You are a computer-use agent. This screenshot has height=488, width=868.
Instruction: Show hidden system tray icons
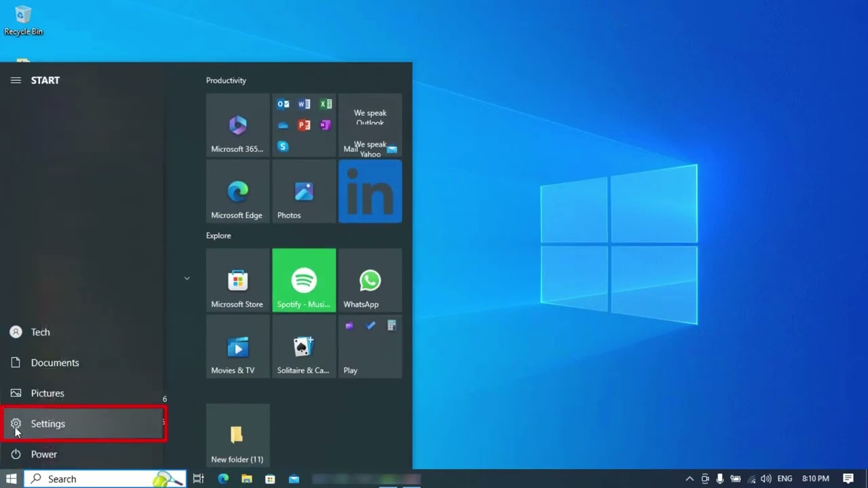coord(690,479)
